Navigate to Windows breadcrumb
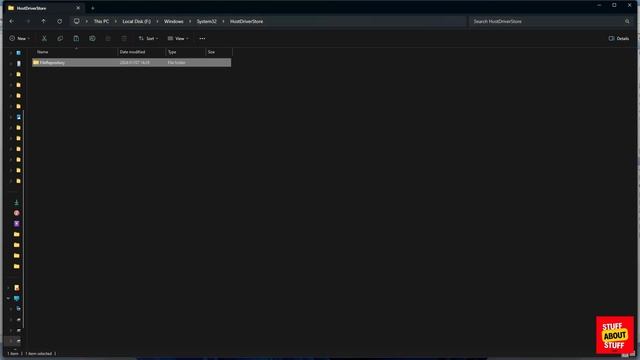Viewport: 640px width, 360px height. 173,21
